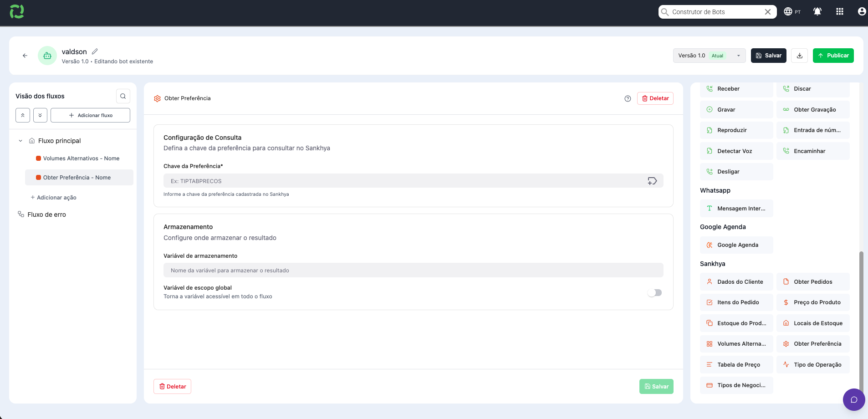Add the Itens do Pedido action
Screen dimensions: 868x419
coord(736,302)
